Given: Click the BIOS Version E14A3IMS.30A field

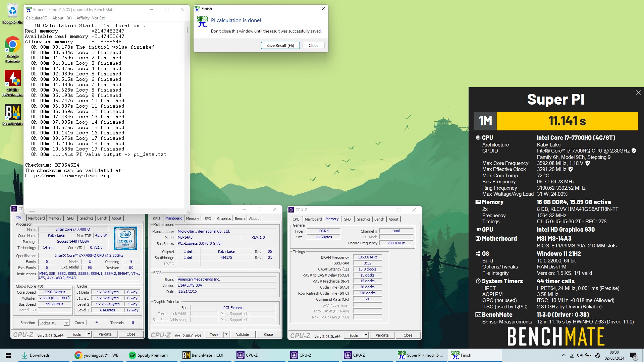Looking at the screenshot, I should (226, 285).
